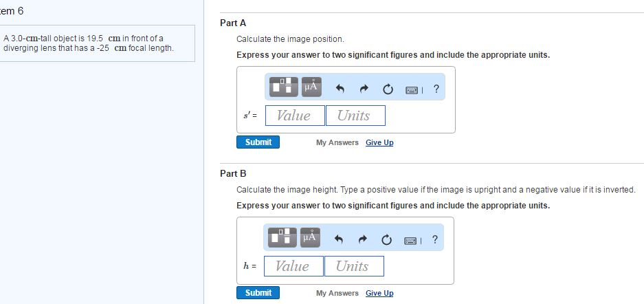The width and height of the screenshot is (644, 304).
Task: Open the µÅ symbols icon in Part B
Action: point(310,237)
